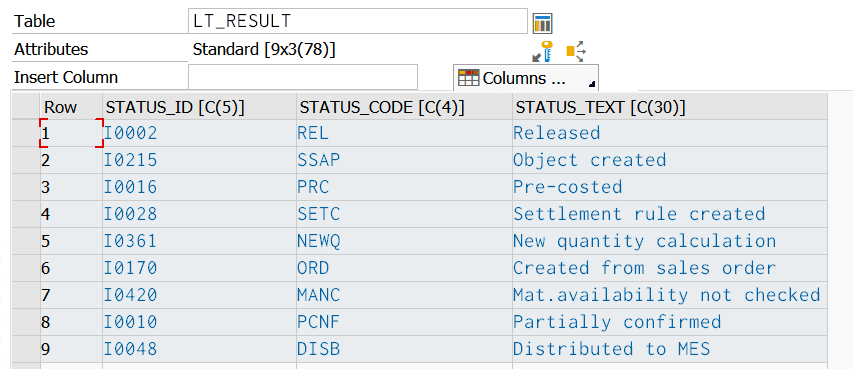Click the Settlement rule created text
Image resolution: width=853 pixels, height=369 pixels.
tap(639, 213)
